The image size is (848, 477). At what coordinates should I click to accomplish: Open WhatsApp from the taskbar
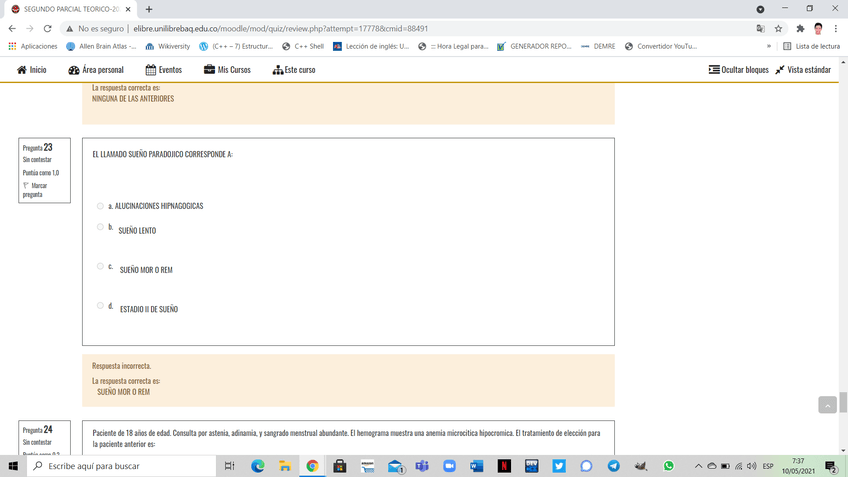668,466
